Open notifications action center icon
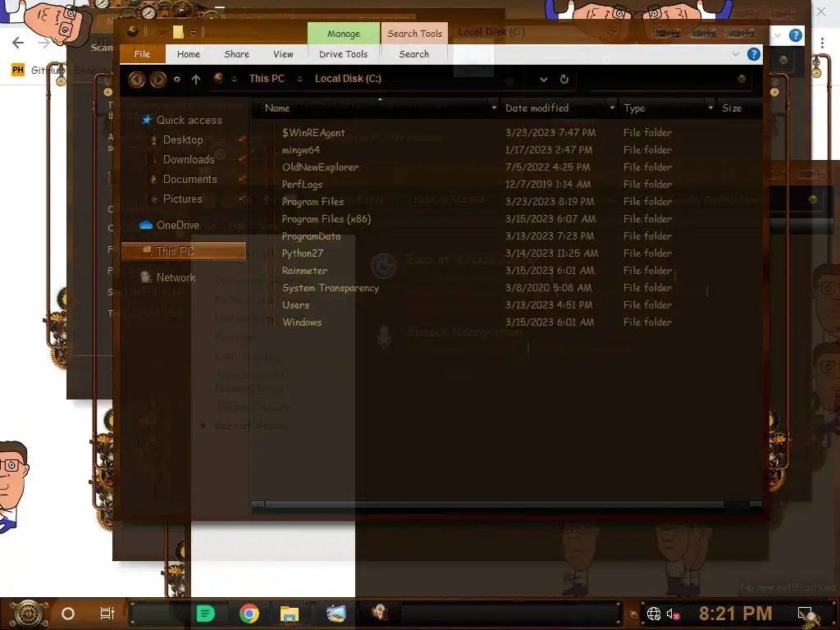The width and height of the screenshot is (840, 630). (806, 614)
